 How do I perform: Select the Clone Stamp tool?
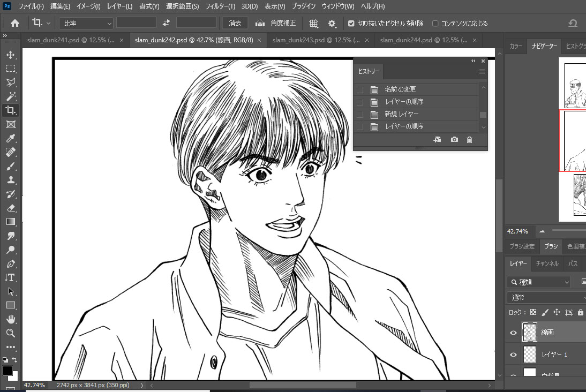(11, 180)
